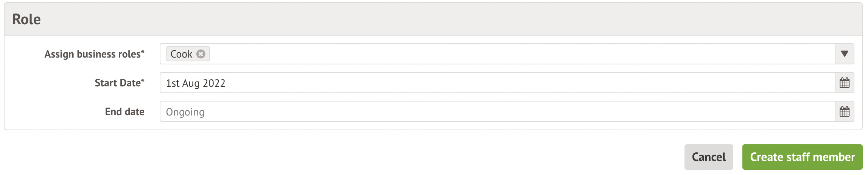The width and height of the screenshot is (868, 175).
Task: Focus the Start Date input field
Action: coord(492,83)
